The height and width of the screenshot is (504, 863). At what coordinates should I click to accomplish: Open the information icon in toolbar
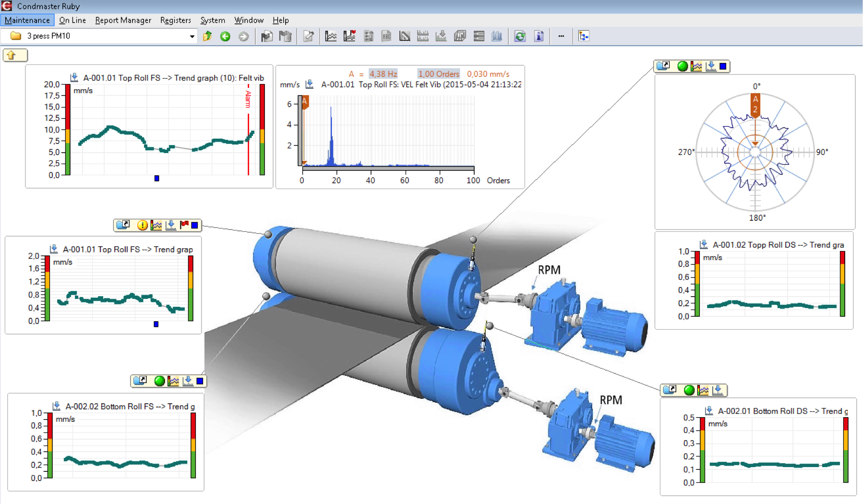539,36
